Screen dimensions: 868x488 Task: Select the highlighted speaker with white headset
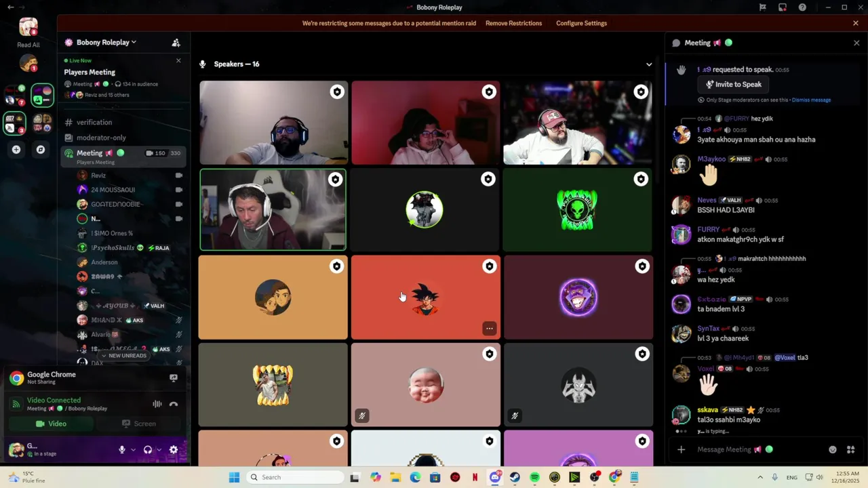tap(273, 210)
